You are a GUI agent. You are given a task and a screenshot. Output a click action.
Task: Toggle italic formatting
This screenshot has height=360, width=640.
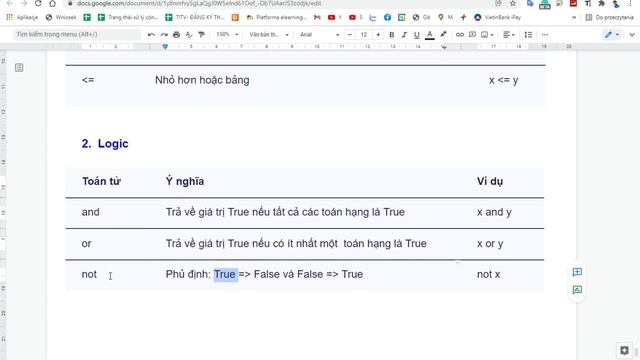pos(404,35)
